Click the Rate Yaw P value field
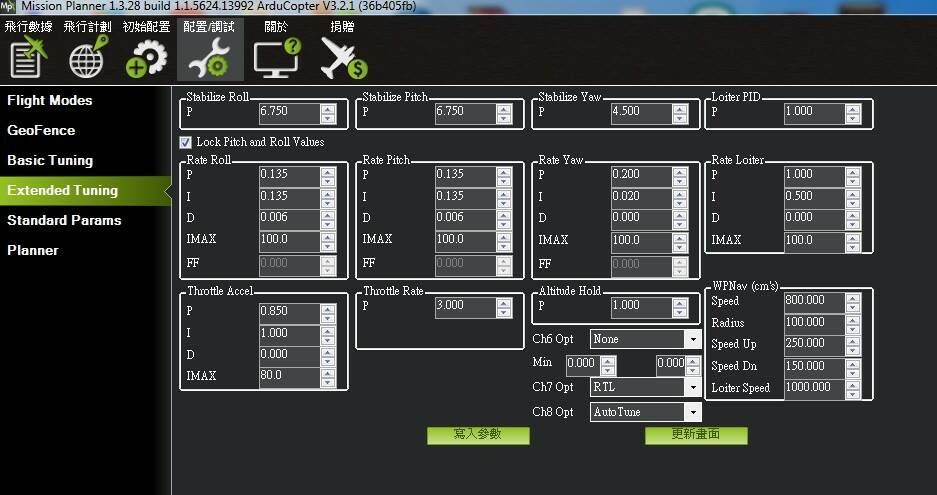Image resolution: width=937 pixels, height=495 pixels. 641,175
